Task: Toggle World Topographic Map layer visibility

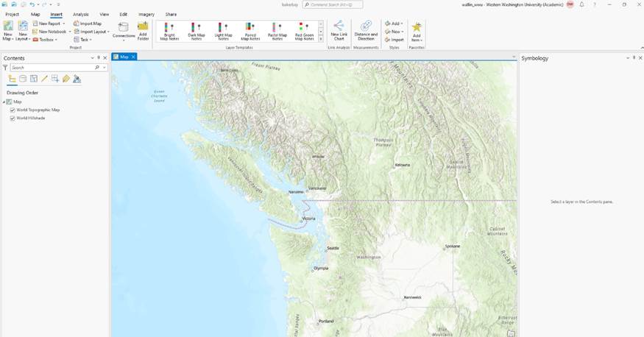Action: pyautogui.click(x=13, y=110)
